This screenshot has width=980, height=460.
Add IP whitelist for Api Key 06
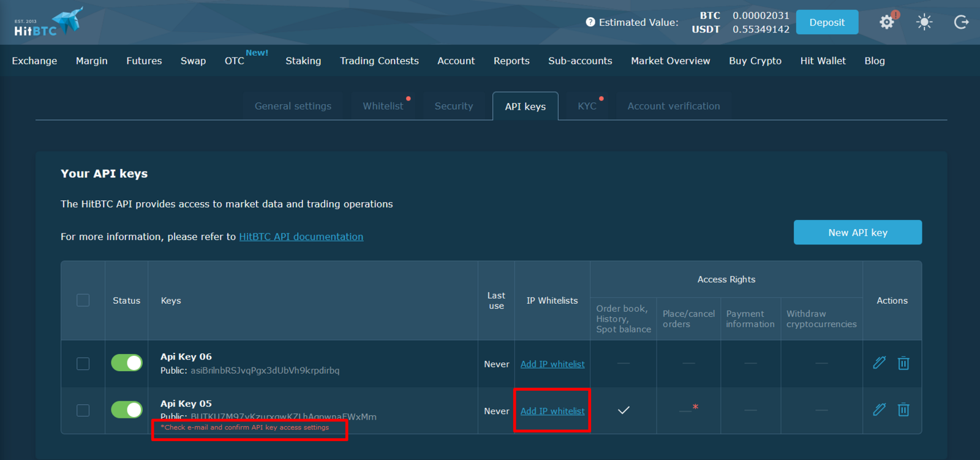point(552,364)
